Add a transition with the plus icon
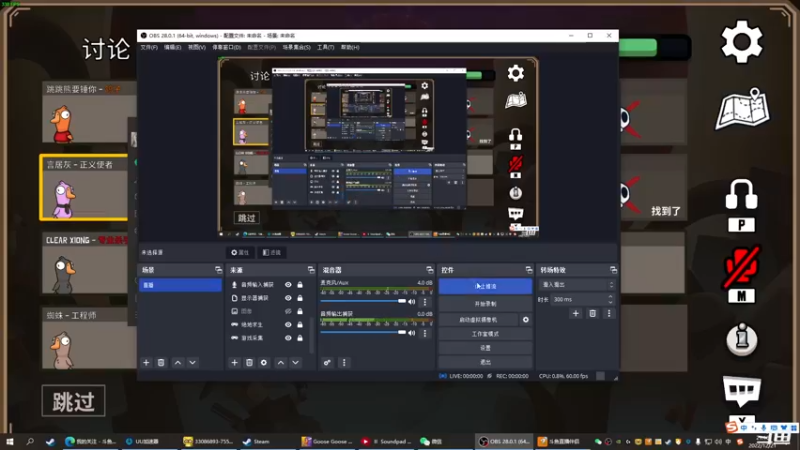 pos(576,314)
